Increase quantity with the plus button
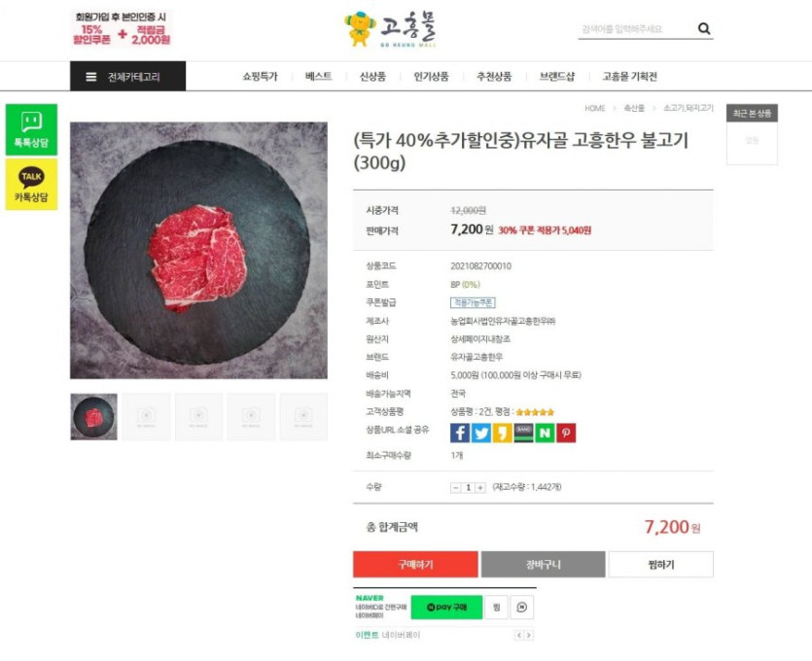The width and height of the screenshot is (812, 661). [480, 488]
